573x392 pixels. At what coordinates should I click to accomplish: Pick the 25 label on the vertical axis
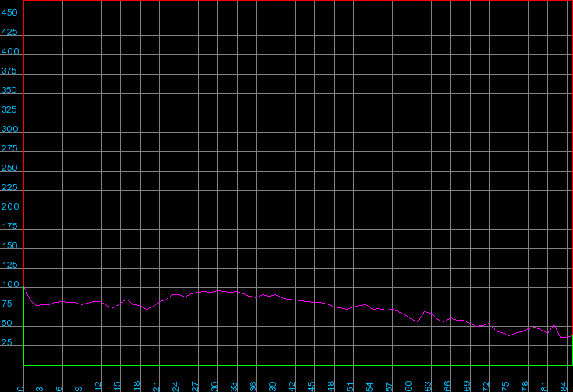click(x=6, y=342)
